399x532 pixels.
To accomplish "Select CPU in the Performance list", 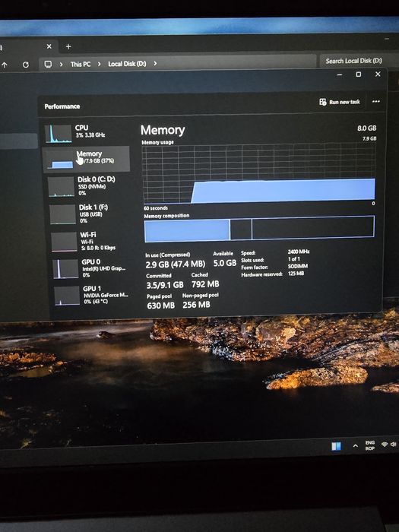I will coord(87,133).
